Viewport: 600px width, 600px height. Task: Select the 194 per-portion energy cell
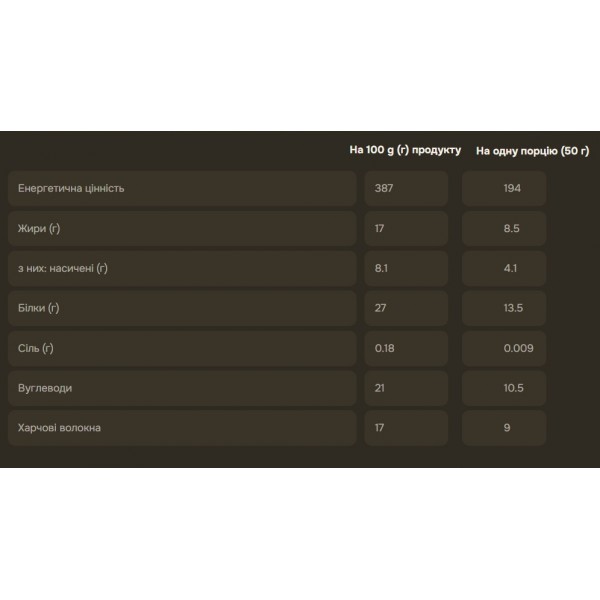click(x=504, y=188)
